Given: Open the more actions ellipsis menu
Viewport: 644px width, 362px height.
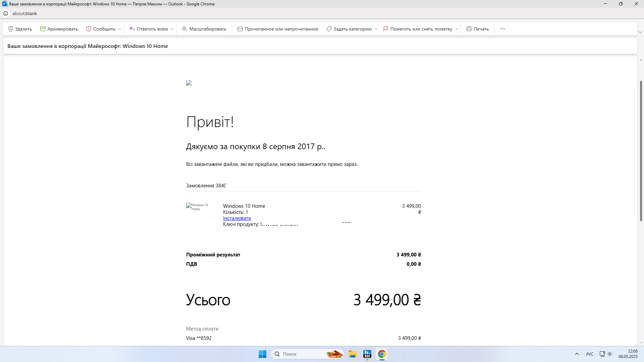Looking at the screenshot, I should click(x=502, y=29).
